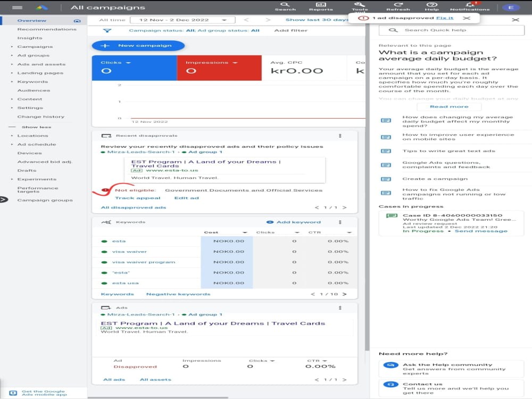Open Keywords card options menu
Viewport: 532px width, 399px height.
pyautogui.click(x=340, y=222)
